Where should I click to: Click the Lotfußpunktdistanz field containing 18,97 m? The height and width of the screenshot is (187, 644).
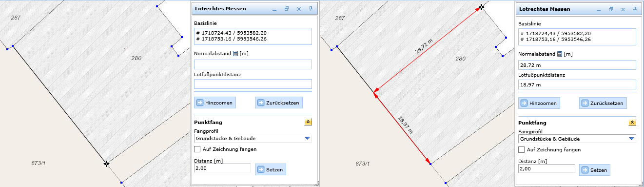tap(577, 84)
